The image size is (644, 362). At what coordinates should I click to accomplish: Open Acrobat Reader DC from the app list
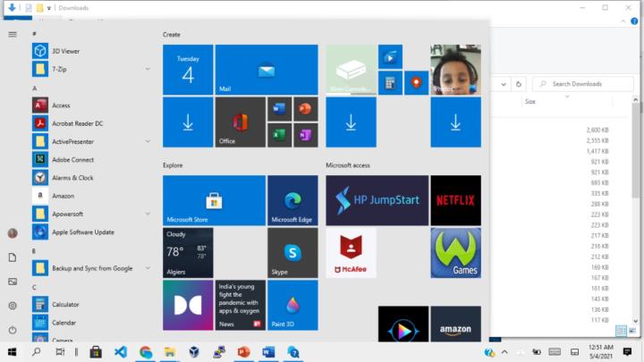click(x=77, y=123)
